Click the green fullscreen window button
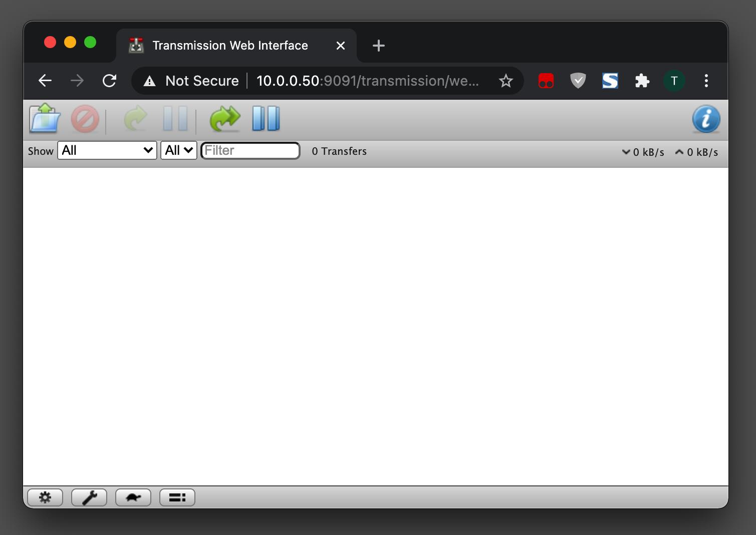Image resolution: width=756 pixels, height=535 pixels. 90,43
